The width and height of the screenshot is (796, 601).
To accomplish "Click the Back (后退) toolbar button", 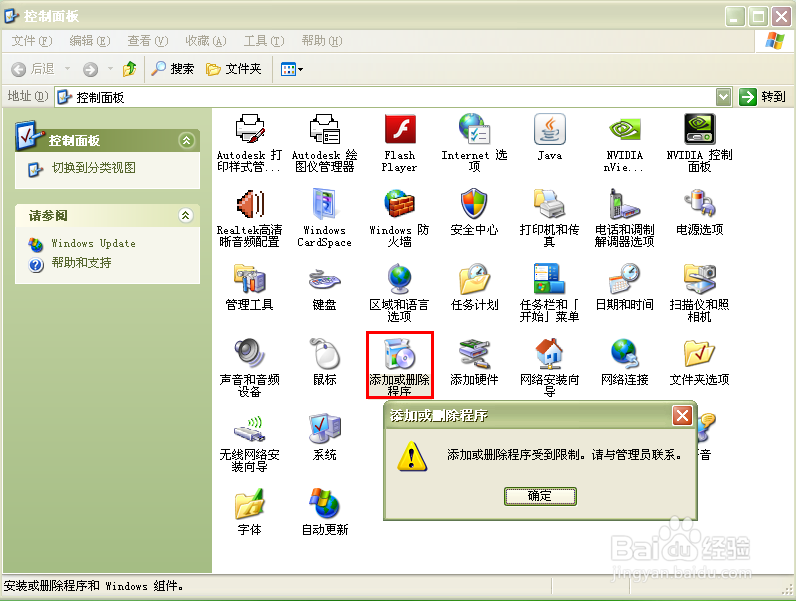I will coord(34,69).
